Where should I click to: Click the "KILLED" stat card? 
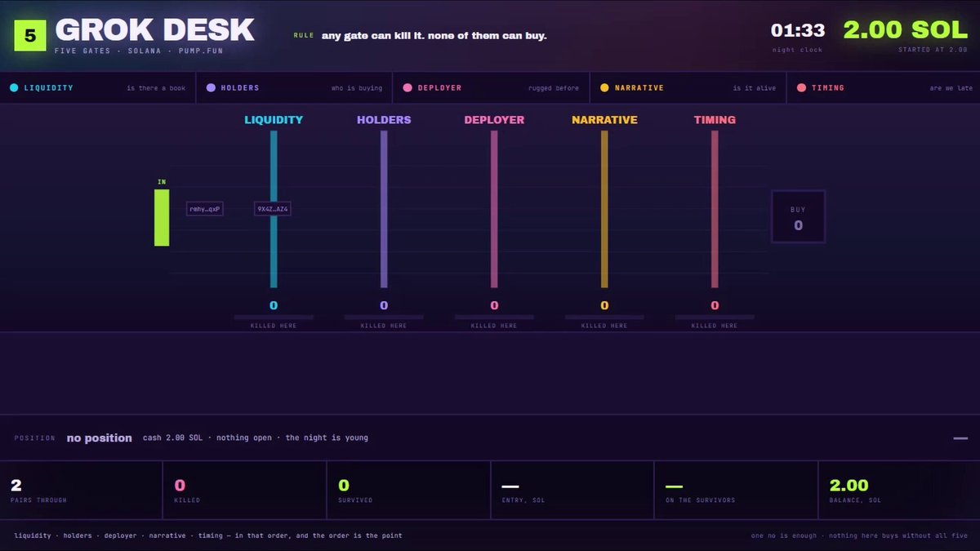[x=245, y=490]
